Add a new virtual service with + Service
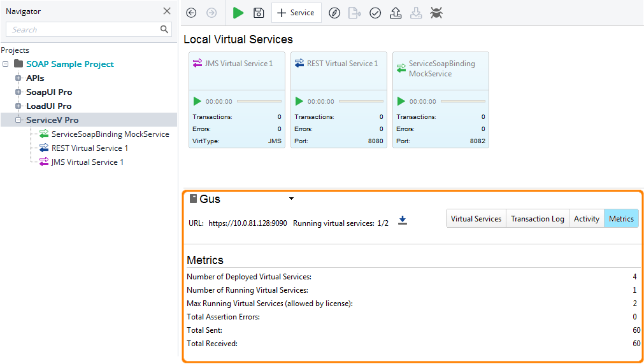644x364 pixels. (296, 13)
